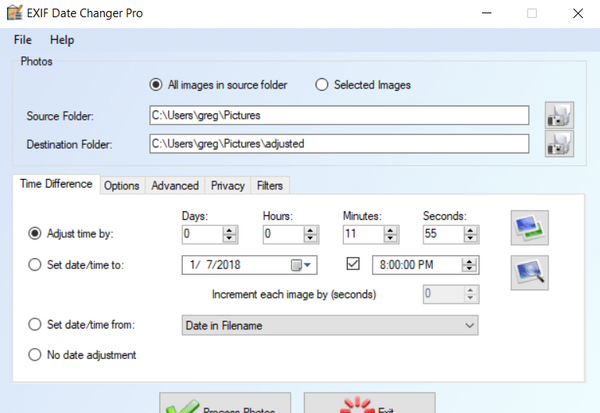Click the Destination Folder path field
Viewport: 600px width, 413px height.
339,144
